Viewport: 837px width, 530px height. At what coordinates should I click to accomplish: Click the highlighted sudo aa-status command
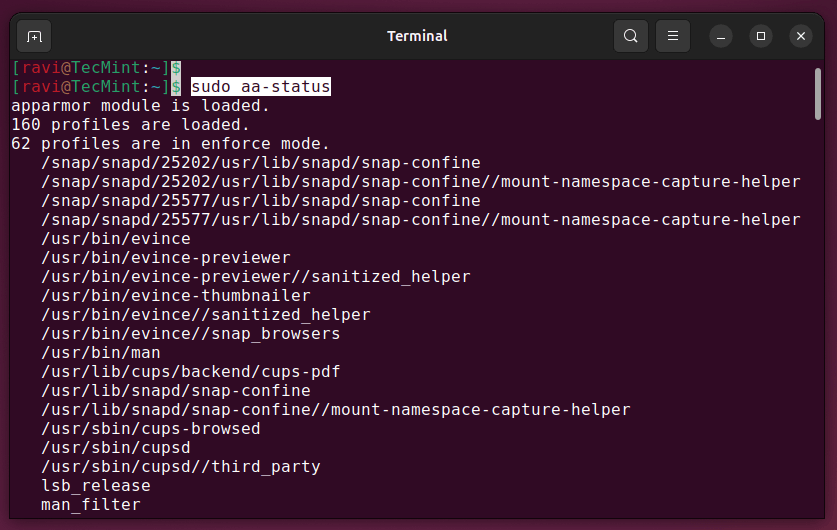[260, 87]
